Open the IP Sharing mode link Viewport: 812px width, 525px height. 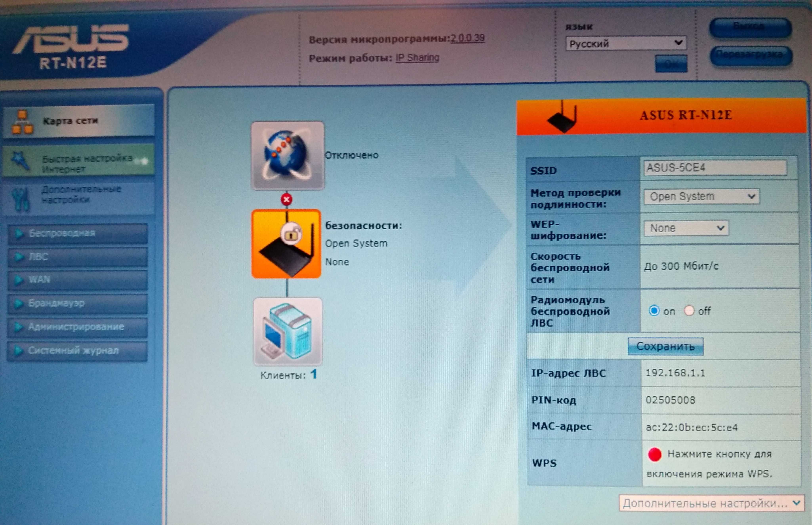pyautogui.click(x=417, y=58)
